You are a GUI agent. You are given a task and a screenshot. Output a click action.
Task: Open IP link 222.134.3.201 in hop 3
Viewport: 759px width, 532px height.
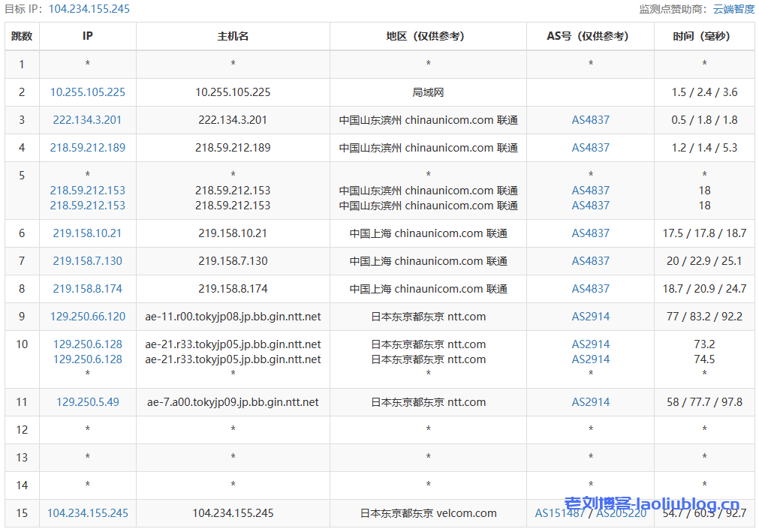click(87, 119)
